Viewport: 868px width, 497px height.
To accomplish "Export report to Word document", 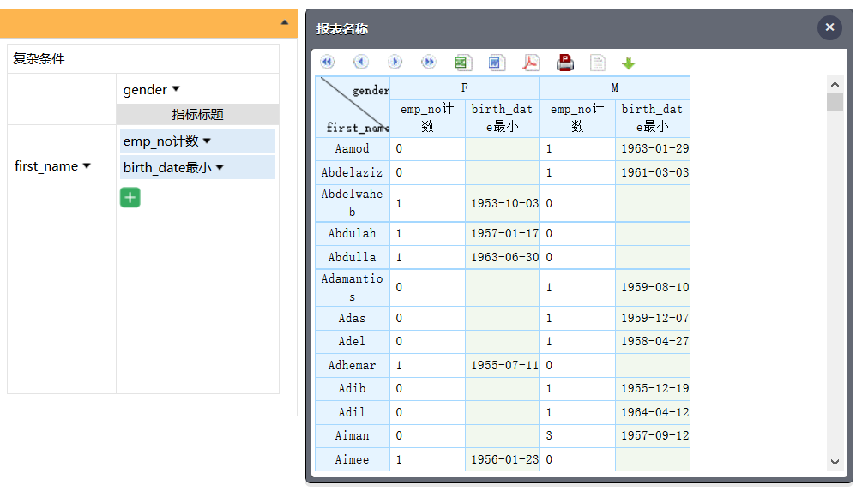I will click(497, 63).
